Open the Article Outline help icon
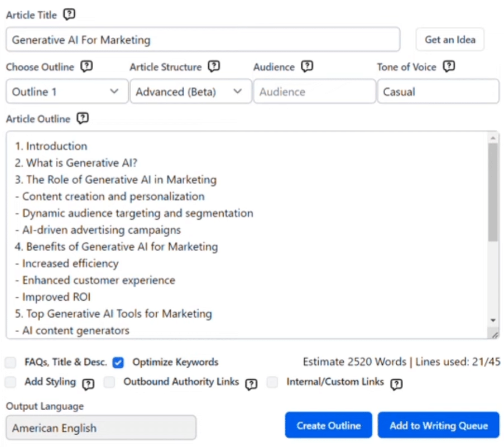Image resolution: width=504 pixels, height=447 pixels. [83, 118]
